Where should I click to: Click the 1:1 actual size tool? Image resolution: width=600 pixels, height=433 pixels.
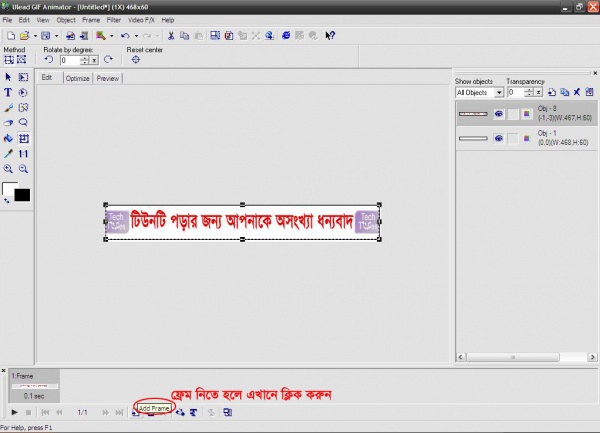coord(24,154)
